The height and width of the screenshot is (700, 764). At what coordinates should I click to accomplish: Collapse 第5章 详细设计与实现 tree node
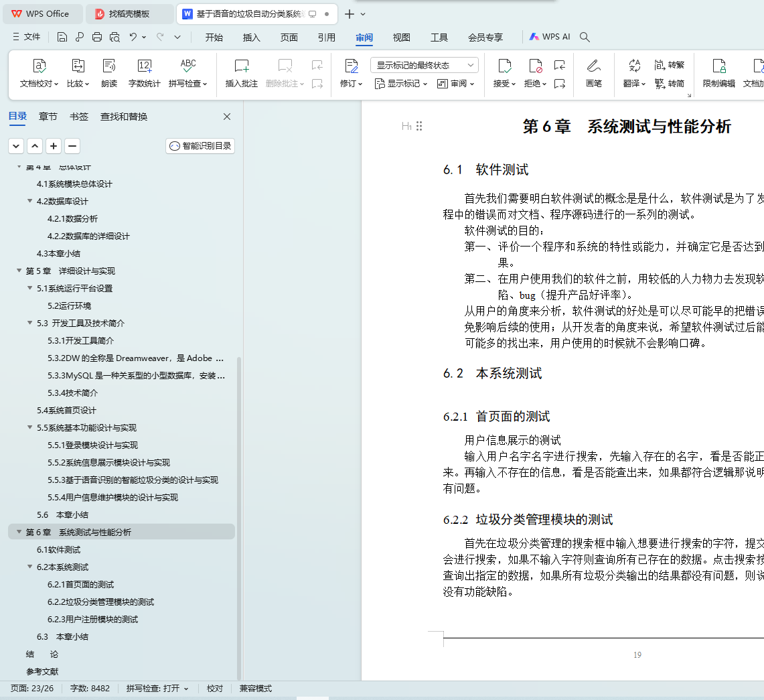point(19,271)
